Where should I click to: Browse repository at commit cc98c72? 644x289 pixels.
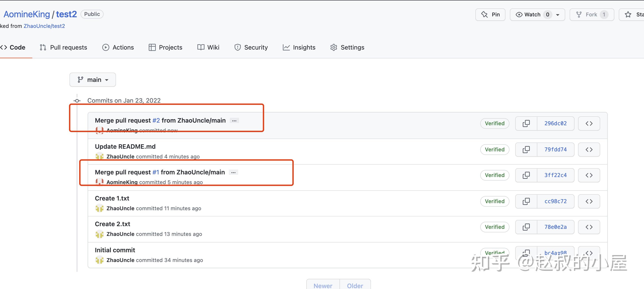pyautogui.click(x=589, y=201)
